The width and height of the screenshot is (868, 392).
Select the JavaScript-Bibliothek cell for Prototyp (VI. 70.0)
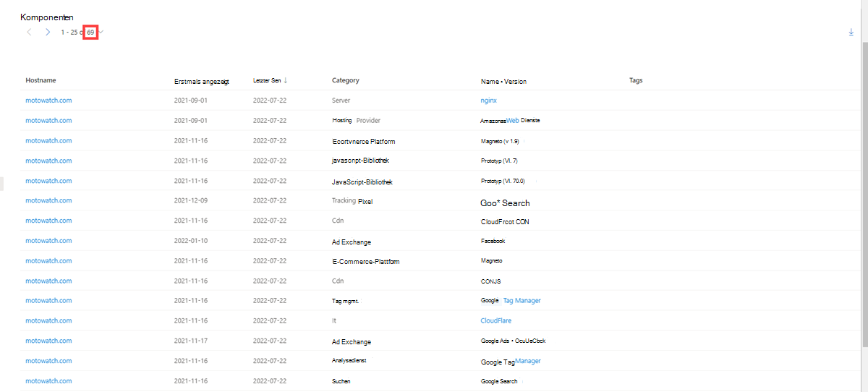tap(362, 182)
